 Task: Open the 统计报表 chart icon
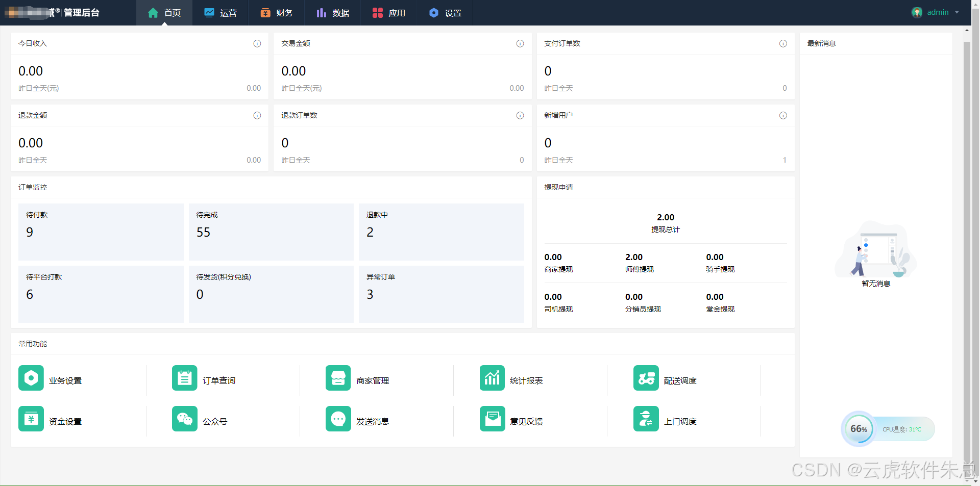(x=492, y=378)
